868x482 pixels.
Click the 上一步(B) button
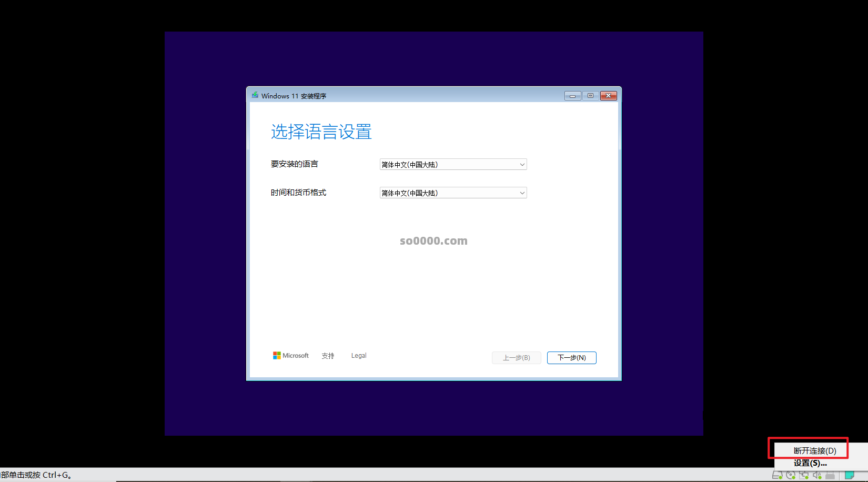pyautogui.click(x=516, y=357)
